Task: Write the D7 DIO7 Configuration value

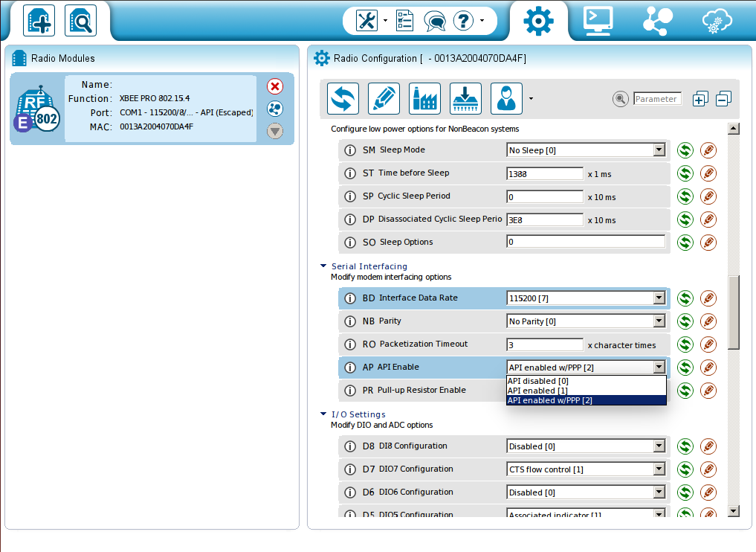Action: pos(708,469)
